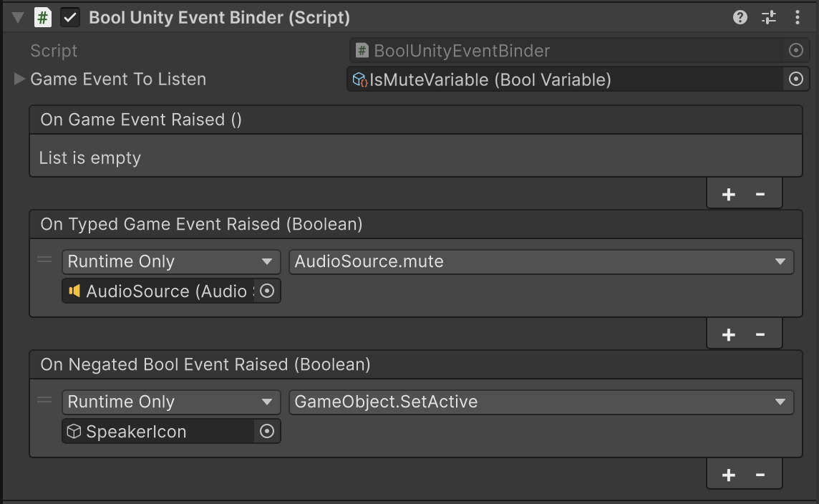Remove the GameObject.SetActive listener with minus button

click(x=760, y=474)
